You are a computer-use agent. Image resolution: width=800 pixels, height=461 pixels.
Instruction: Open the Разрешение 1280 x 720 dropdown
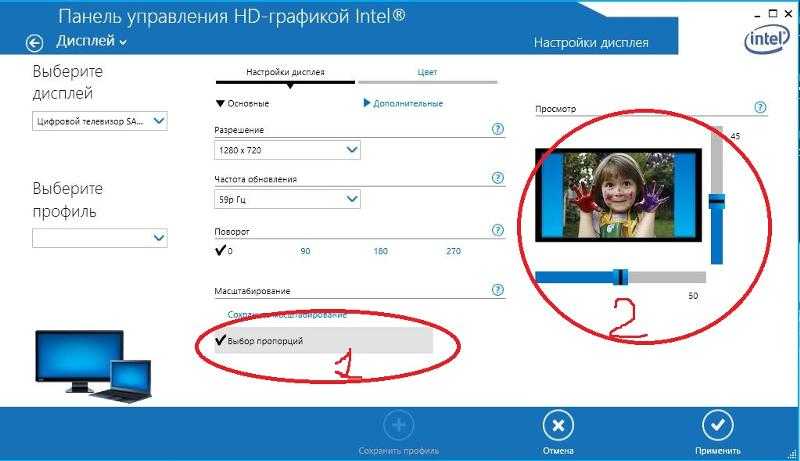[x=287, y=150]
